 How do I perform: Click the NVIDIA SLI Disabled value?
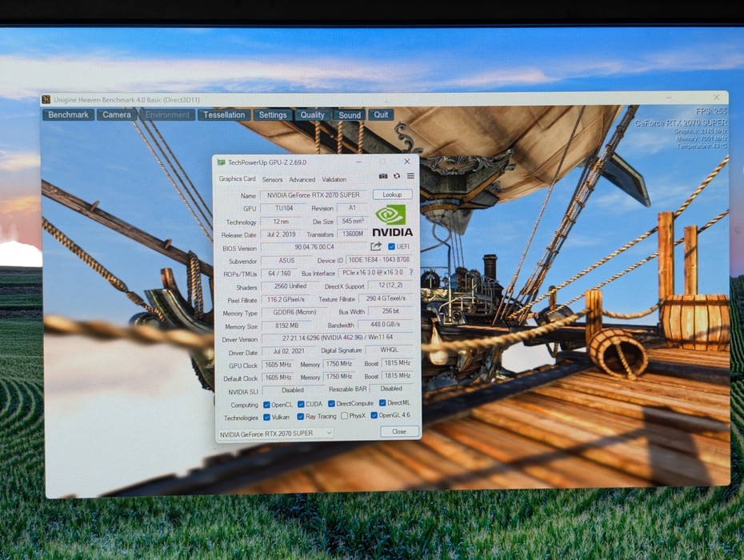pyautogui.click(x=292, y=390)
